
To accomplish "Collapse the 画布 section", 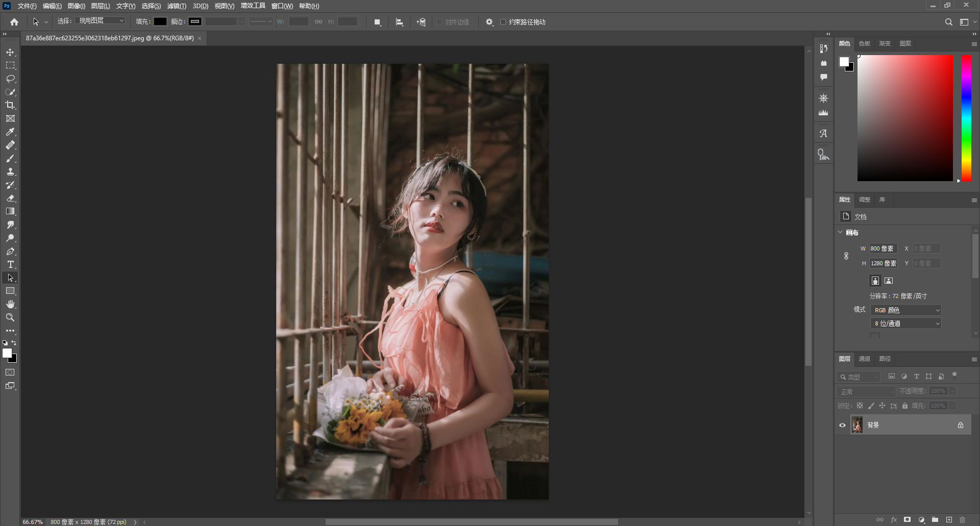I will (x=841, y=232).
